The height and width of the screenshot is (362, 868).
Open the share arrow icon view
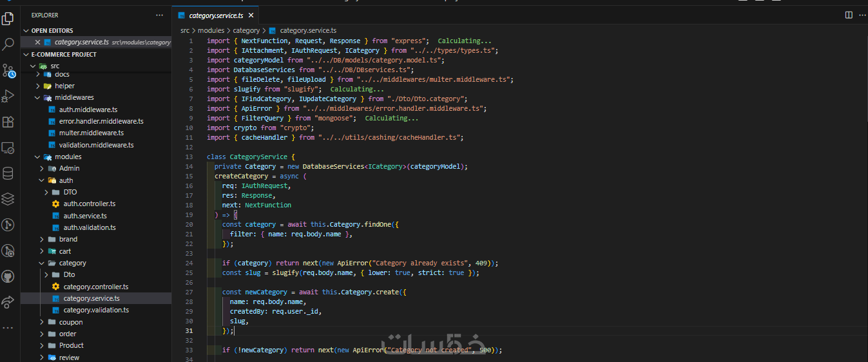(8, 301)
